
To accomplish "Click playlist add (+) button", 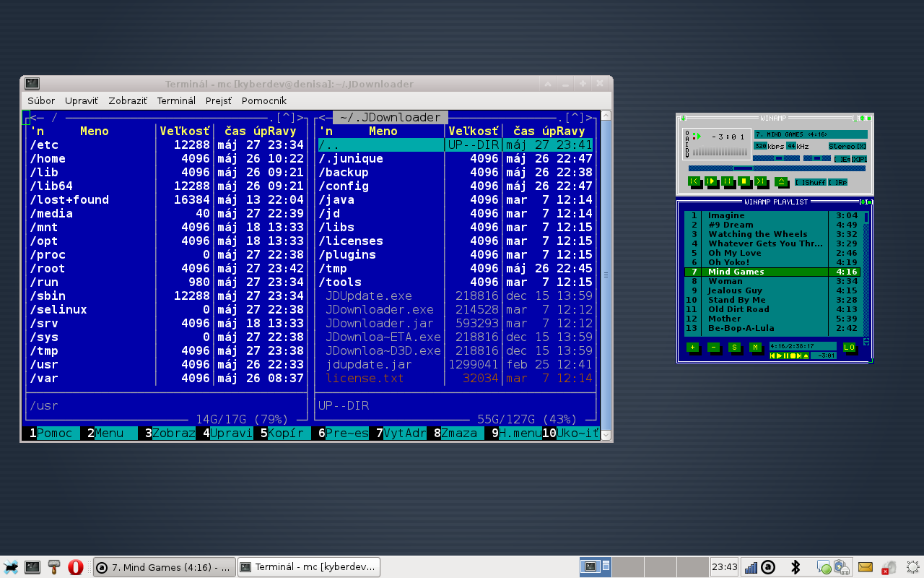I will 692,347.
